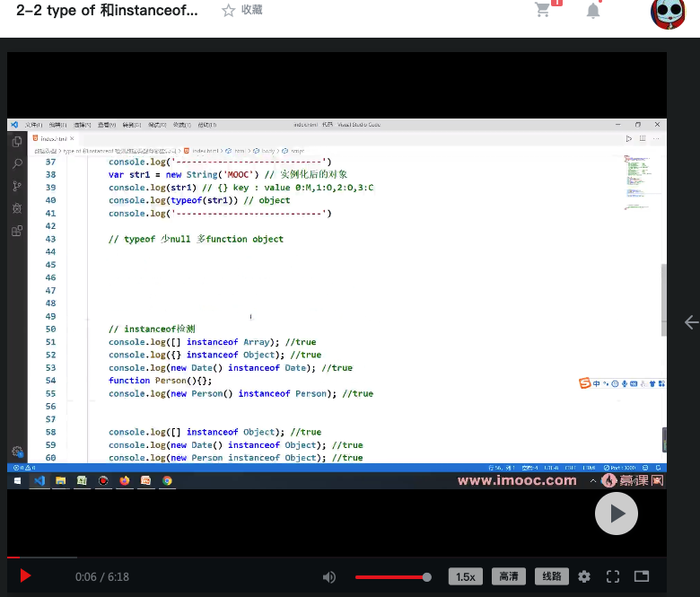Open the 查看 menu in VS Code
This screenshot has width=700, height=597.
click(107, 125)
